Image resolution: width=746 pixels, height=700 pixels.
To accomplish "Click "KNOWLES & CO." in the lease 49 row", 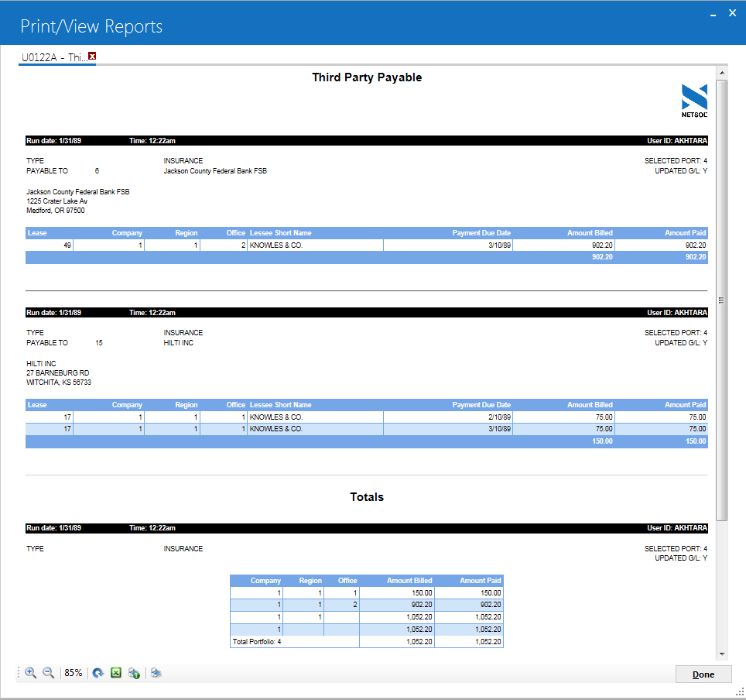I will (276, 245).
